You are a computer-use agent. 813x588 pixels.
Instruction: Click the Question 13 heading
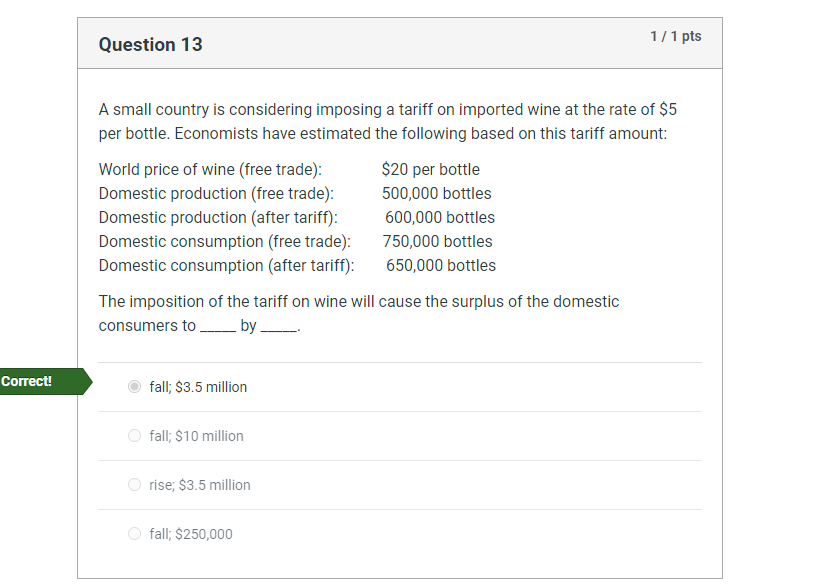point(151,44)
